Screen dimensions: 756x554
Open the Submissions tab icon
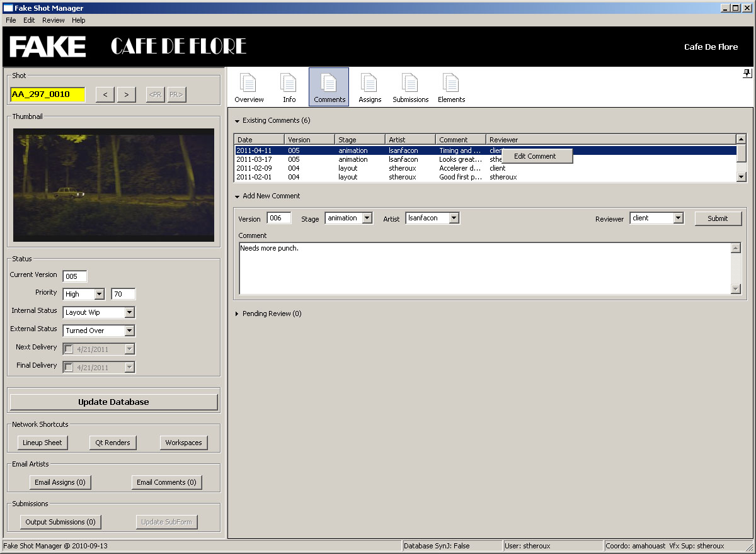click(x=410, y=87)
